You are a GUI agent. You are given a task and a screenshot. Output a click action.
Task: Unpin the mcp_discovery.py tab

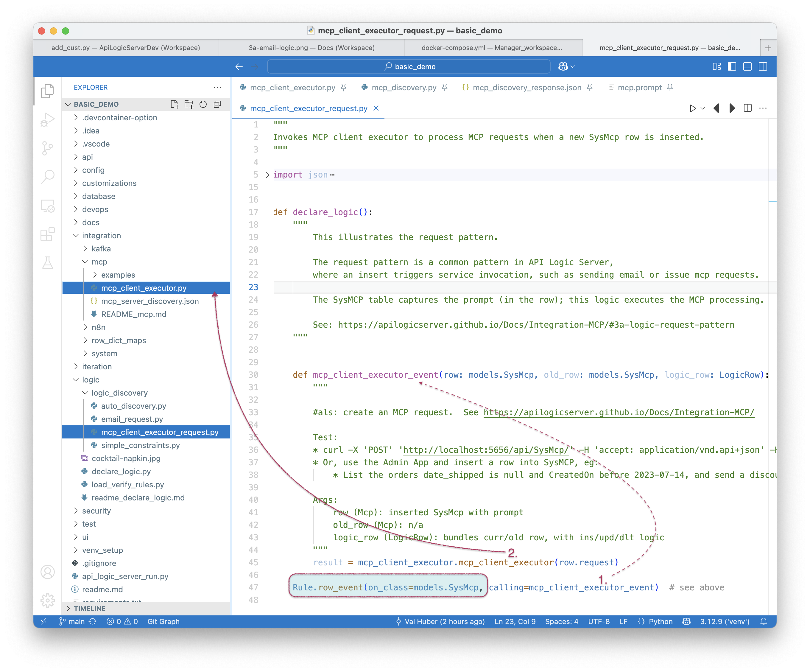click(444, 88)
